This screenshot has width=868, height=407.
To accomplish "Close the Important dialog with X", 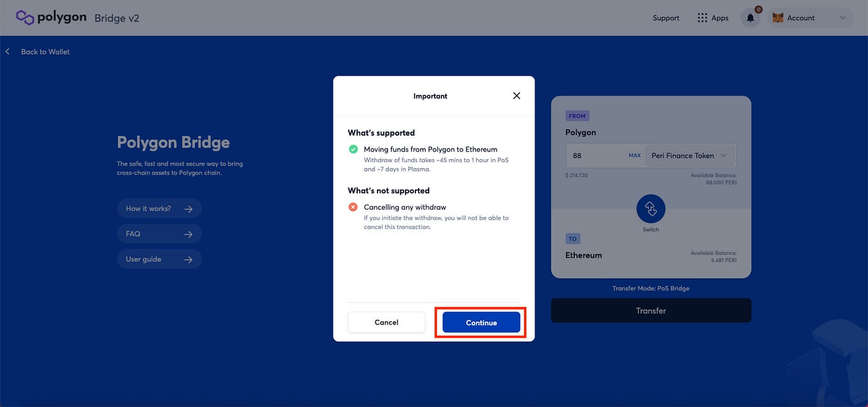I will (516, 95).
